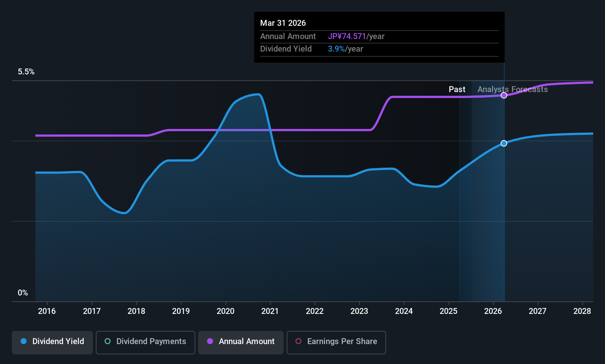Click the 2020 x-axis label
This screenshot has width=605, height=364.
[x=225, y=311]
